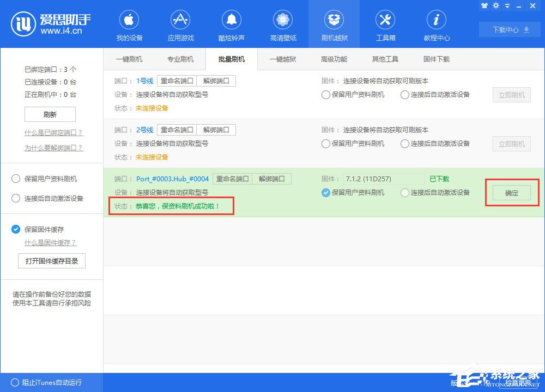The height and width of the screenshot is (392, 545).
Task: Open the 教程中心 tutorial center
Action: pyautogui.click(x=436, y=24)
